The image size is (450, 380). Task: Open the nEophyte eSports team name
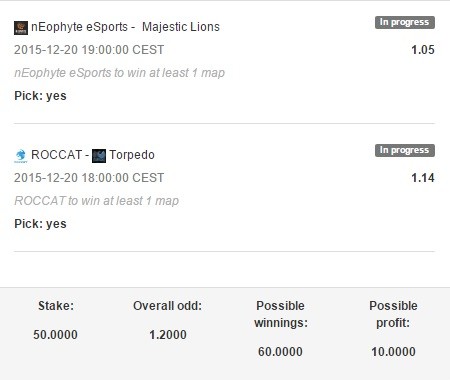pyautogui.click(x=79, y=27)
